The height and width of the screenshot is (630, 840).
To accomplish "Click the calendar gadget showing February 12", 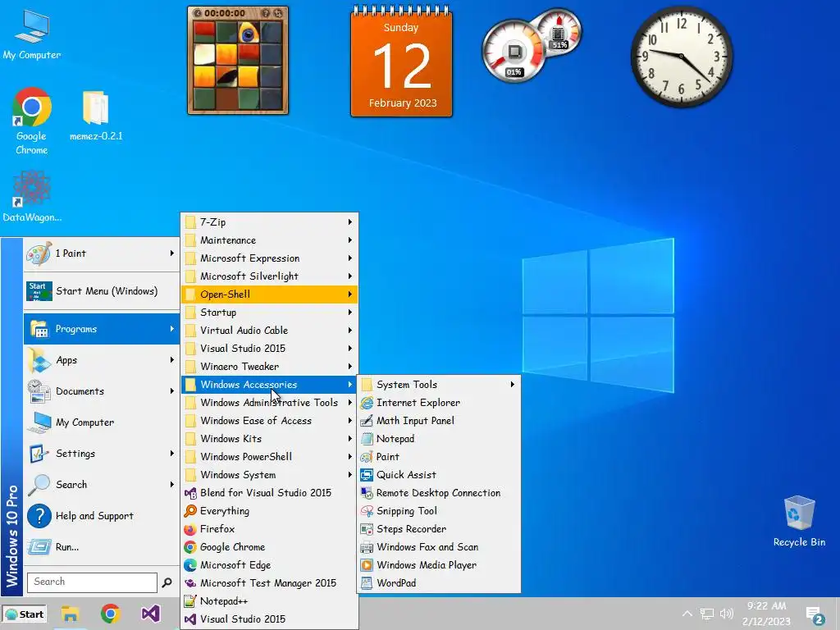I will [x=401, y=62].
